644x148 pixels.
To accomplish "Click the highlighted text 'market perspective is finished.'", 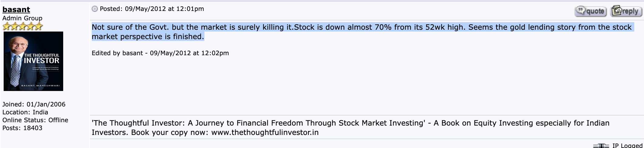I will click(148, 37).
